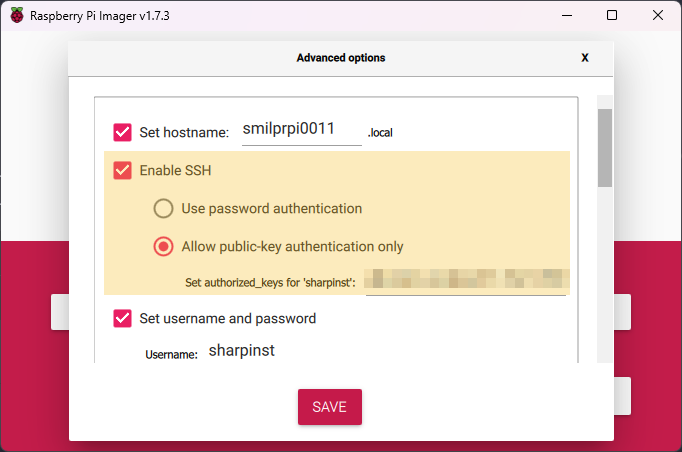Toggle the Enable SSH checkbox
This screenshot has height=452, width=682.
point(122,171)
